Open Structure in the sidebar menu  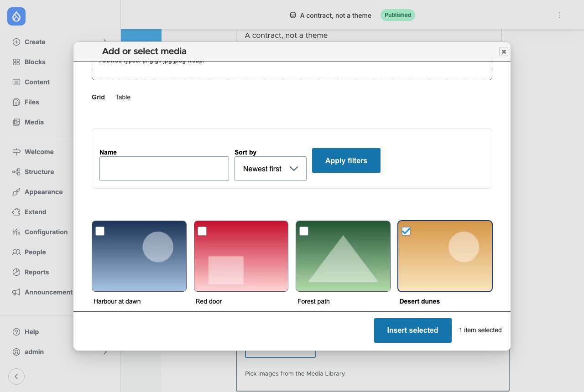tap(39, 172)
